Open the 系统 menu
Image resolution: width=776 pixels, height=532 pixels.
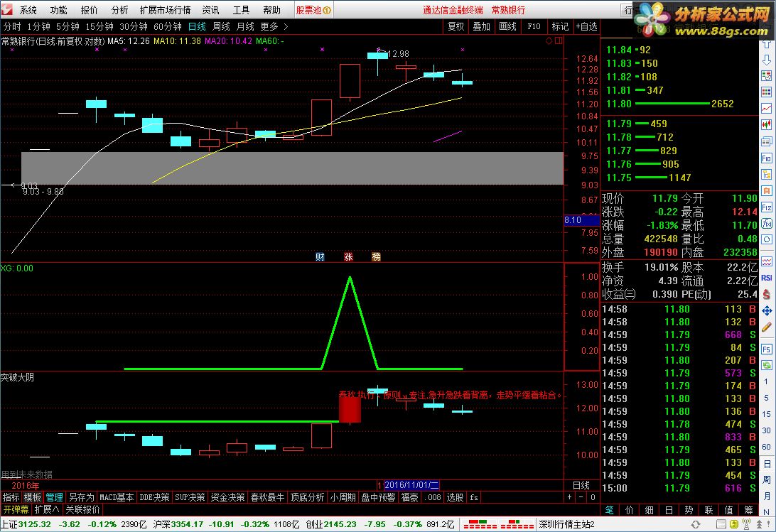(28, 10)
